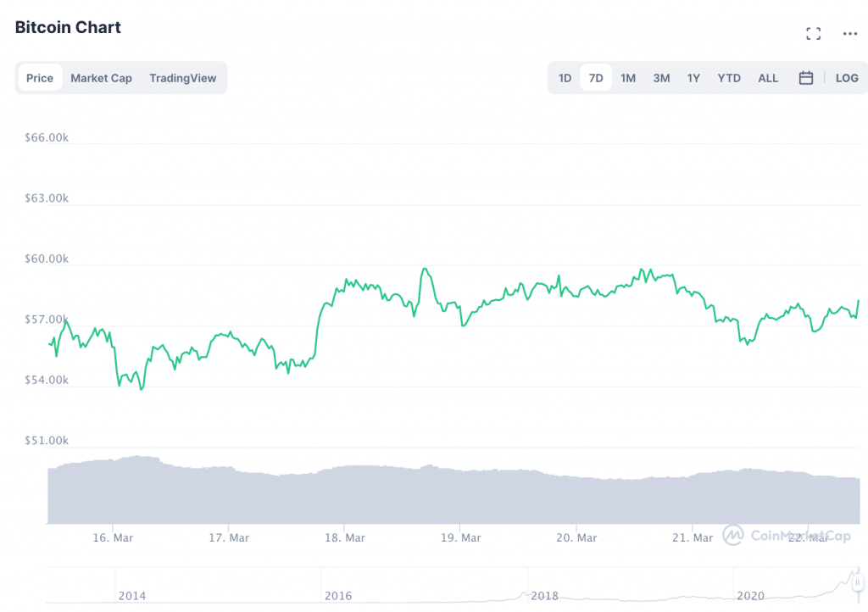Click the 2016 mark on overview timeline

coord(338,596)
